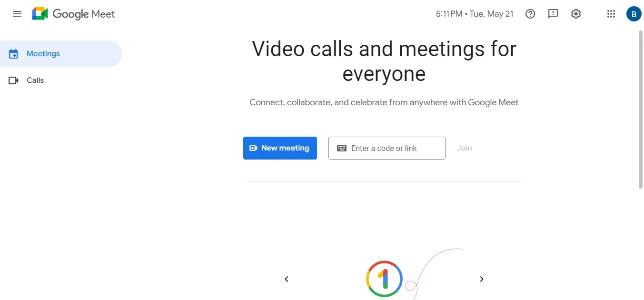Click the Join button

(465, 148)
